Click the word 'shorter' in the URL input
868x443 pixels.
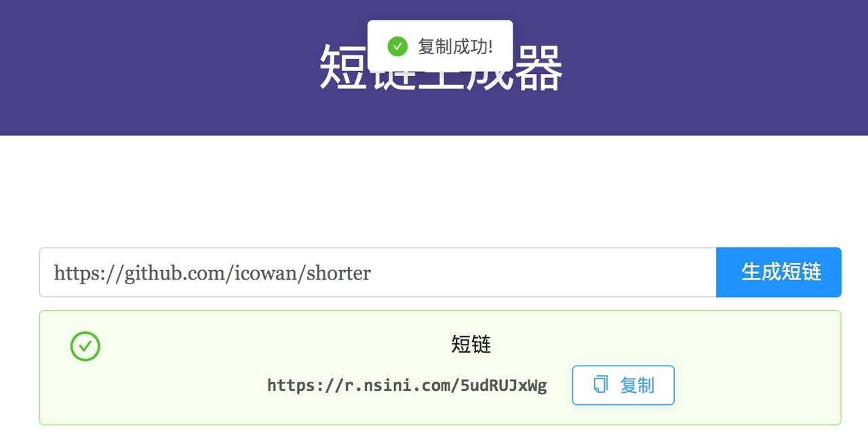tap(338, 273)
